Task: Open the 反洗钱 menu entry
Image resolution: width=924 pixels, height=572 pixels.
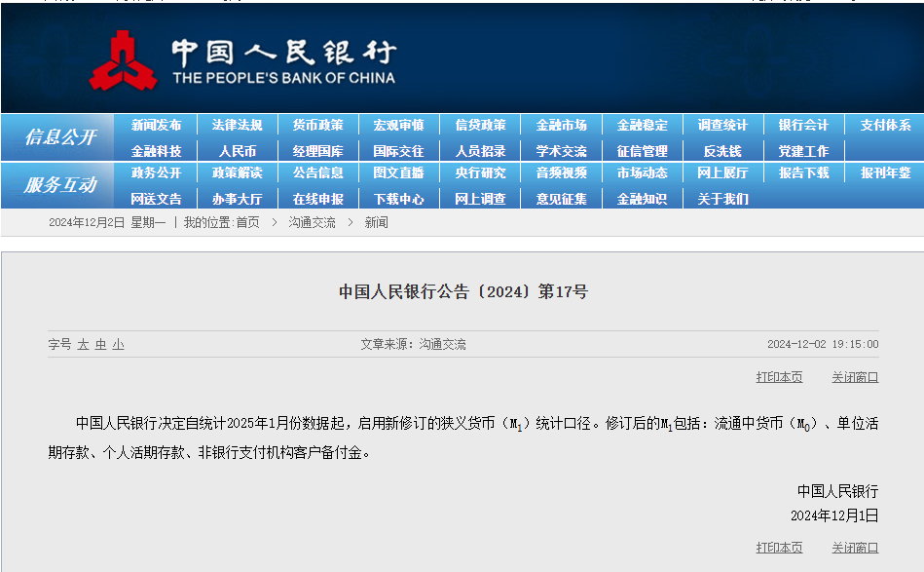Action: [x=722, y=151]
